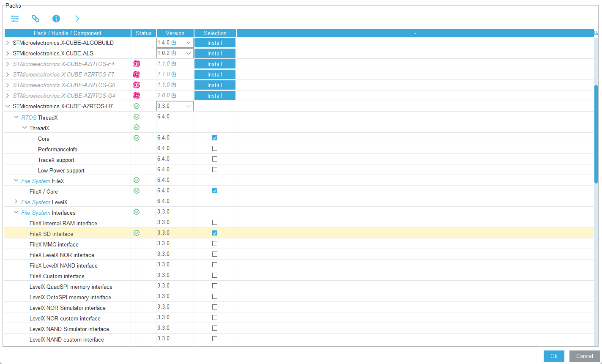Confirm with the Ok button
This screenshot has width=602, height=364.
coord(554,356)
